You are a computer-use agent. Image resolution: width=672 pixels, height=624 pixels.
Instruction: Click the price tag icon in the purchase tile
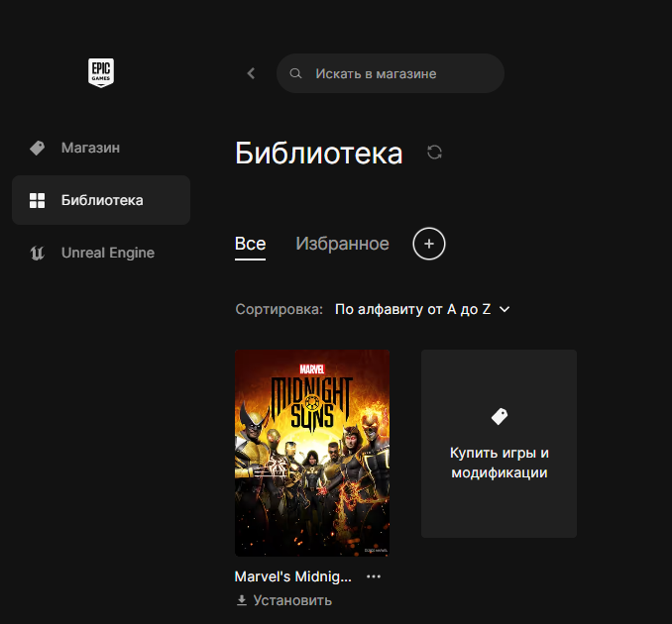[x=499, y=416]
